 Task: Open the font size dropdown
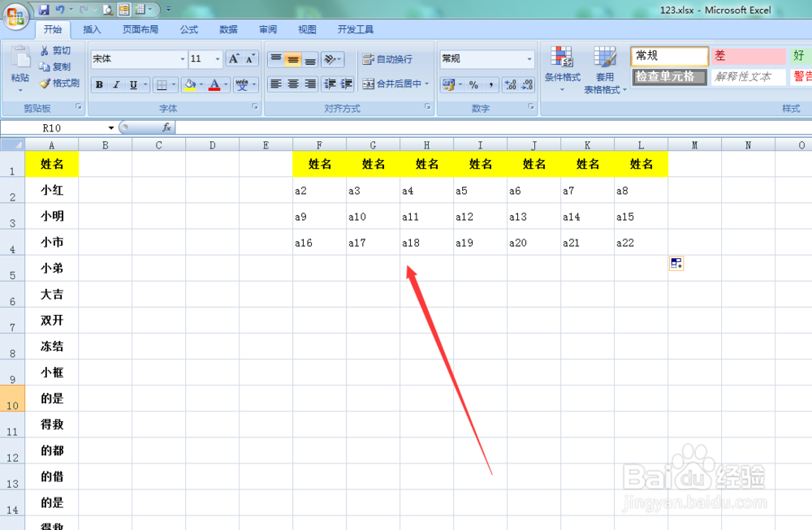[218, 59]
